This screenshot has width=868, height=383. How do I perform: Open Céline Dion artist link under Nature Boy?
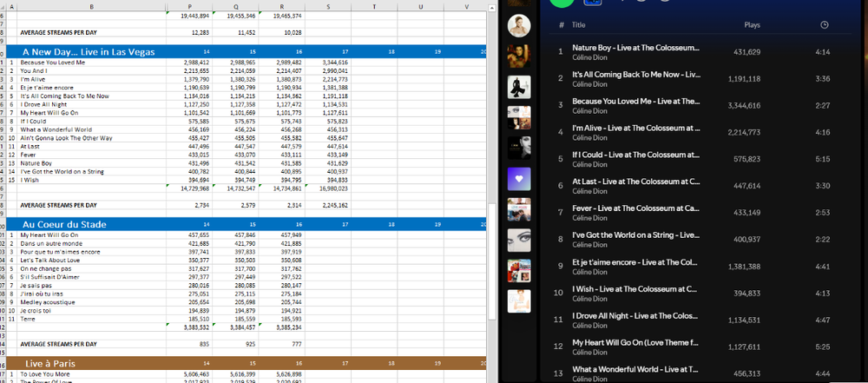click(589, 57)
